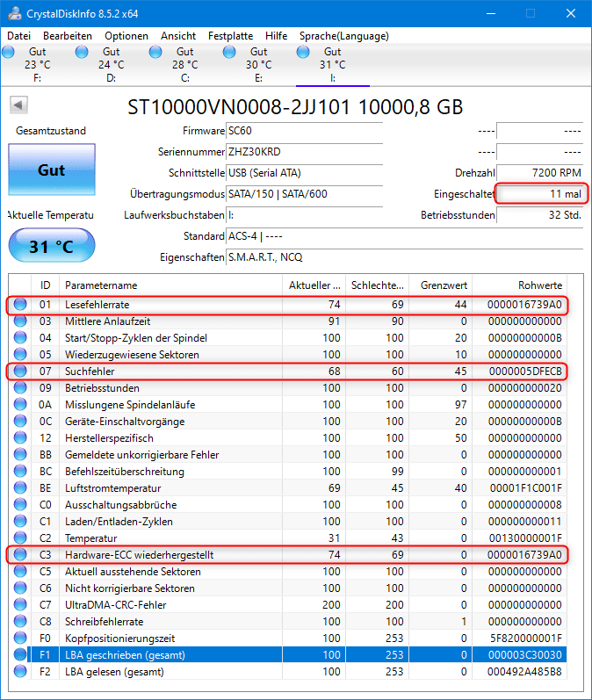Click status orb for Herstellerspezifisch row
592x700 pixels.
tap(20, 437)
